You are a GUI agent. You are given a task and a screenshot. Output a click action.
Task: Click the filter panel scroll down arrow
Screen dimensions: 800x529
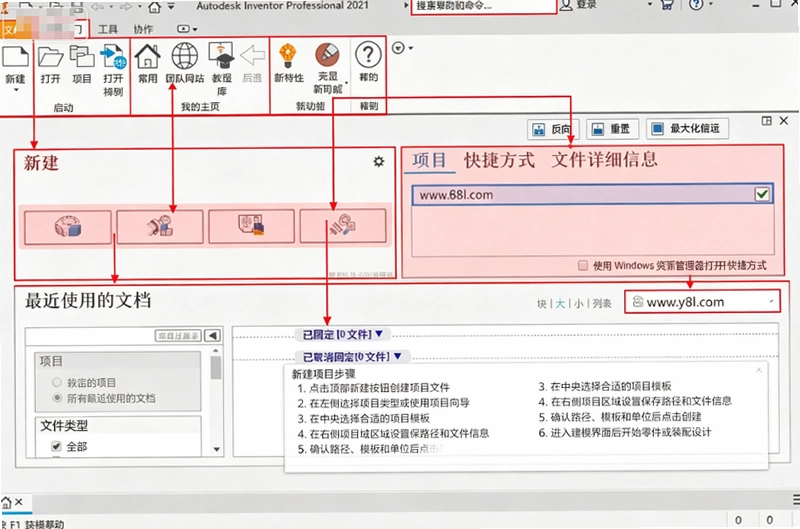click(216, 449)
